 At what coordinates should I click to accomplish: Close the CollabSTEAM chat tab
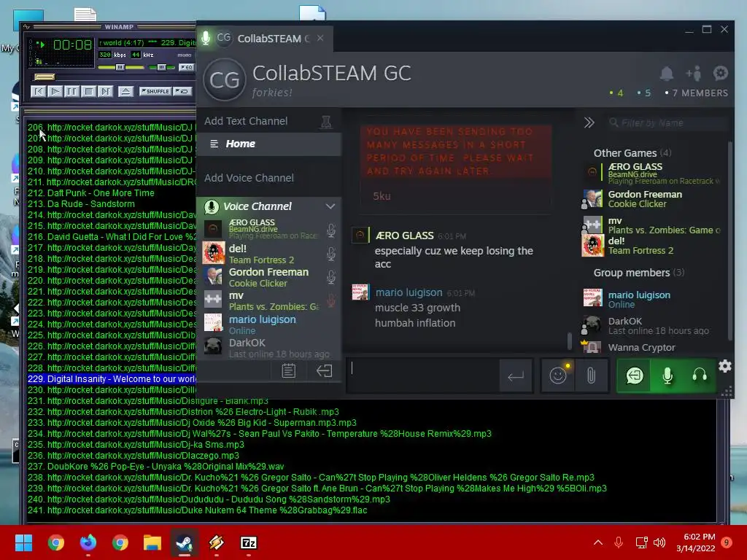tap(320, 38)
